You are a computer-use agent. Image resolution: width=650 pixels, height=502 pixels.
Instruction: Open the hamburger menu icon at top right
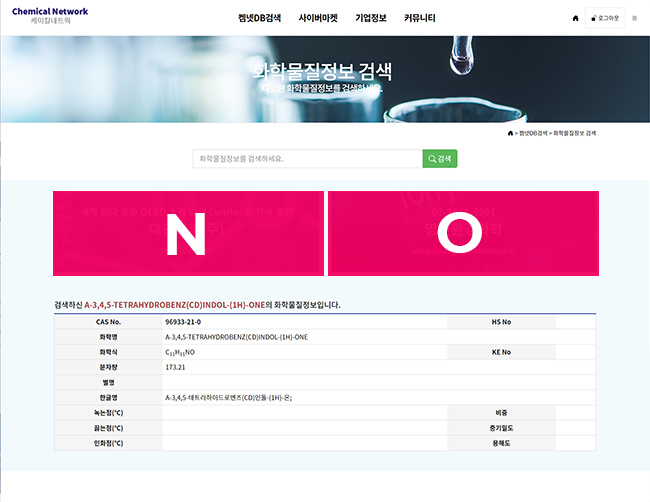634,18
